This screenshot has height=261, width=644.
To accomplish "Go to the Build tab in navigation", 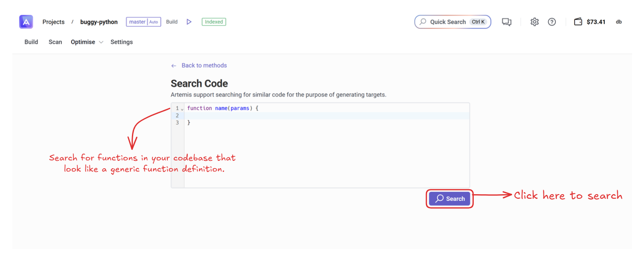I will pyautogui.click(x=31, y=42).
